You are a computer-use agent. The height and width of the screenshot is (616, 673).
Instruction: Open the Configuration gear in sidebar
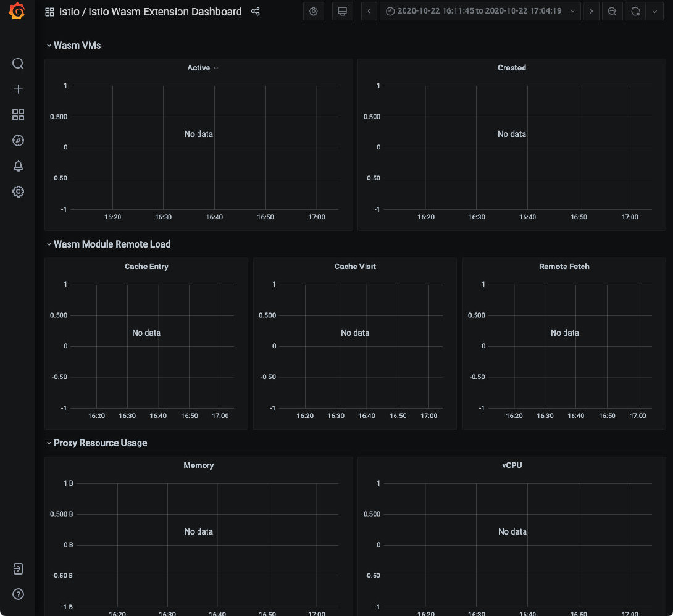pyautogui.click(x=18, y=192)
